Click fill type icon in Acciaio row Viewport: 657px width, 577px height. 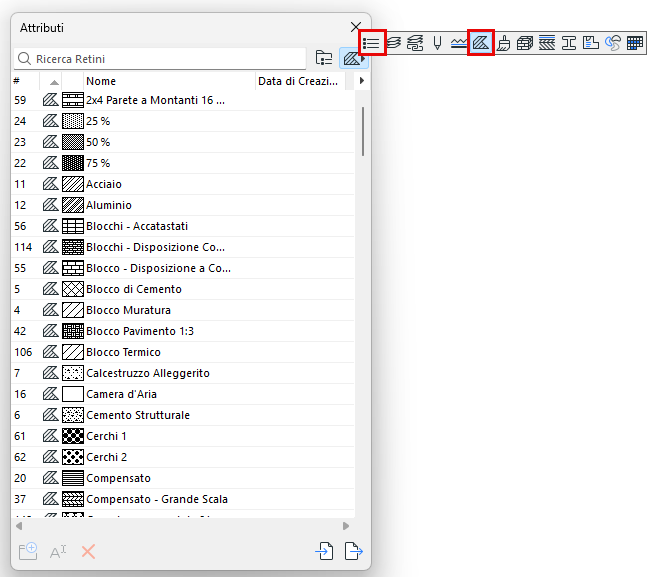(51, 184)
